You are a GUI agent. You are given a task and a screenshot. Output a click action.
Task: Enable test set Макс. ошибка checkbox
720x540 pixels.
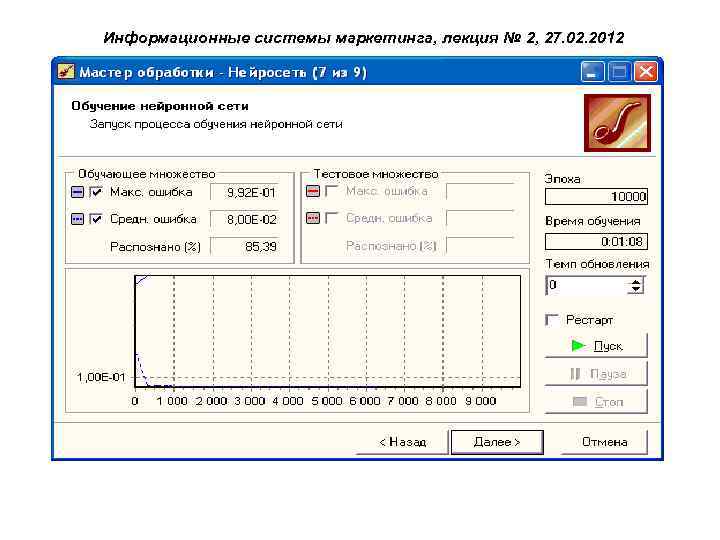(331, 191)
